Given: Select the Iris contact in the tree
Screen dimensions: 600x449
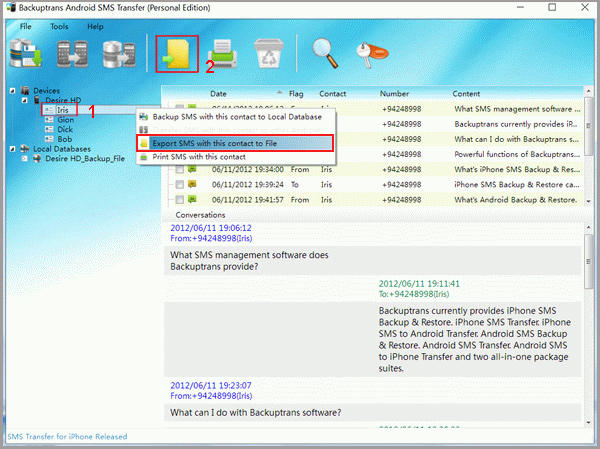Looking at the screenshot, I should point(63,110).
